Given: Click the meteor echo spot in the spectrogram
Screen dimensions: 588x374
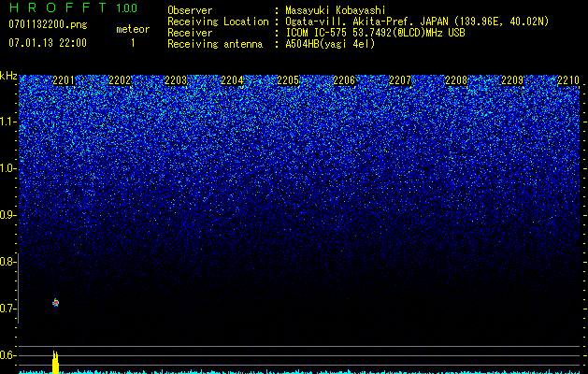Looking at the screenshot, I should (55, 302).
